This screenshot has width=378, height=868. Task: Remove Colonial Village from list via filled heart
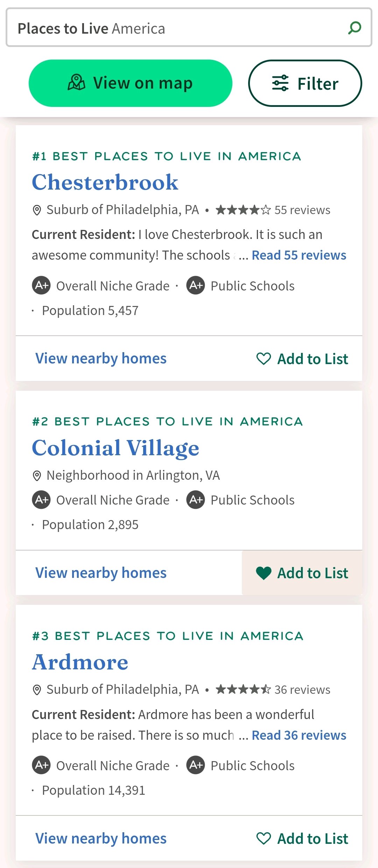point(264,573)
